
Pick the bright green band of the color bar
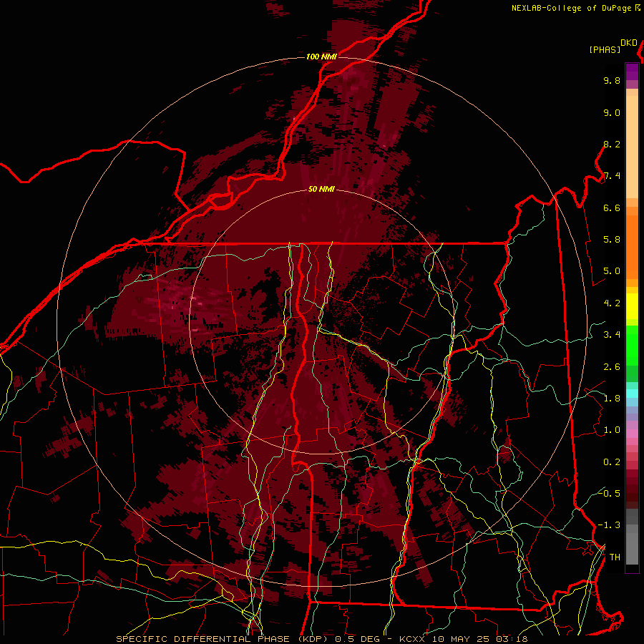pos(632,345)
